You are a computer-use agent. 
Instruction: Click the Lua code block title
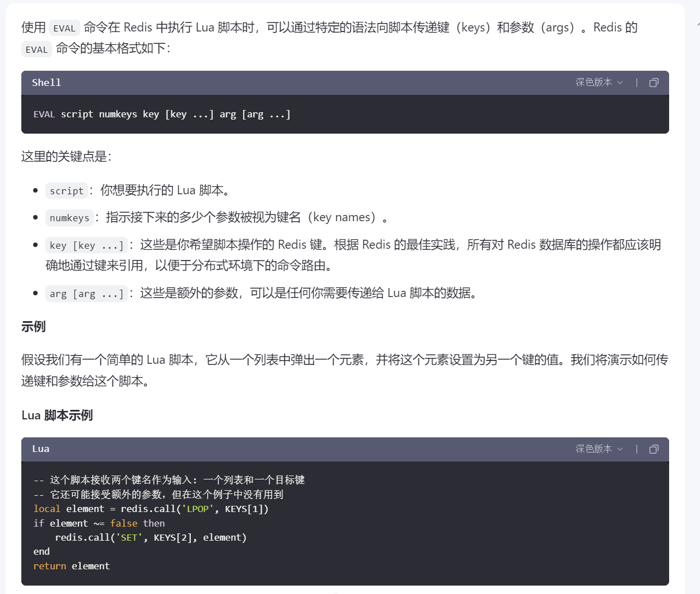click(x=41, y=449)
